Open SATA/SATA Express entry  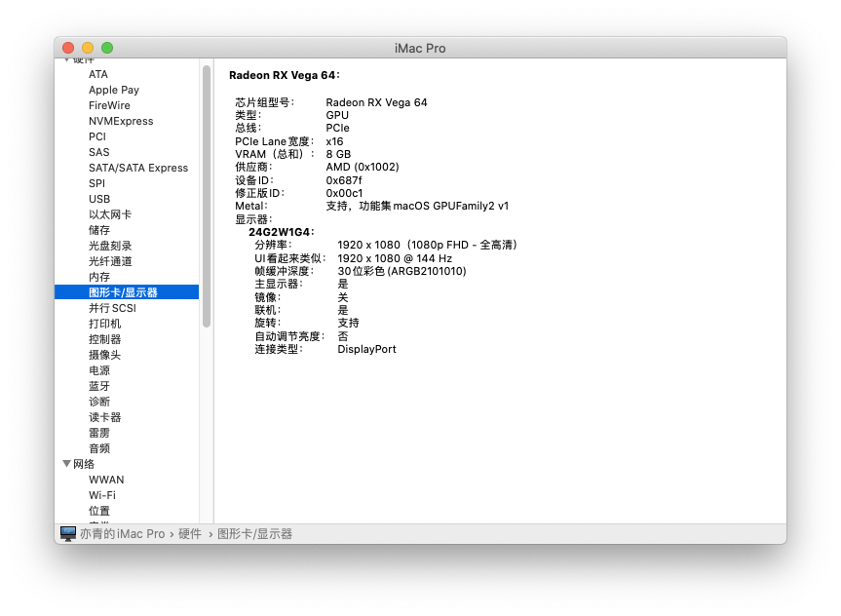point(138,168)
